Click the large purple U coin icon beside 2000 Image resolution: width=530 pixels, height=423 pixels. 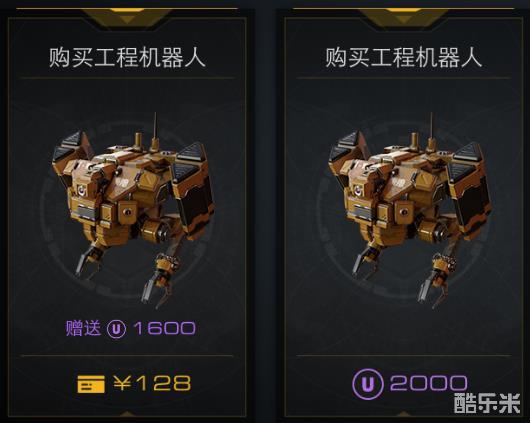point(368,384)
